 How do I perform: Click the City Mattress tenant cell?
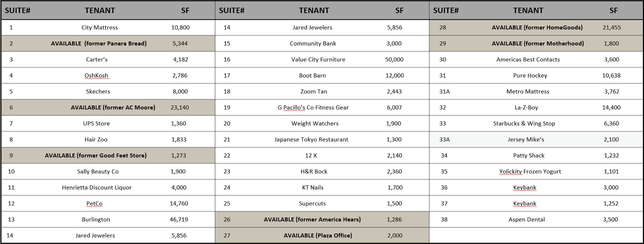click(x=100, y=27)
